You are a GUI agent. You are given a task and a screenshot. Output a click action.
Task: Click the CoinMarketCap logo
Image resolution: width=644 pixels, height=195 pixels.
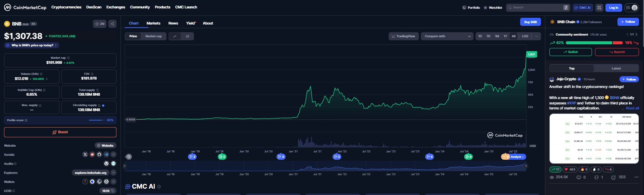tap(25, 7)
